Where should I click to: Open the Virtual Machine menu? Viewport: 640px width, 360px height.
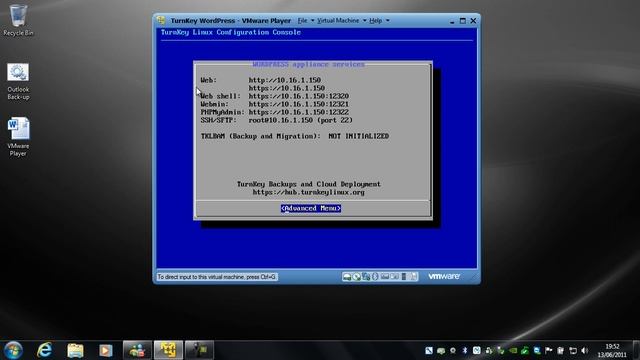(338, 20)
